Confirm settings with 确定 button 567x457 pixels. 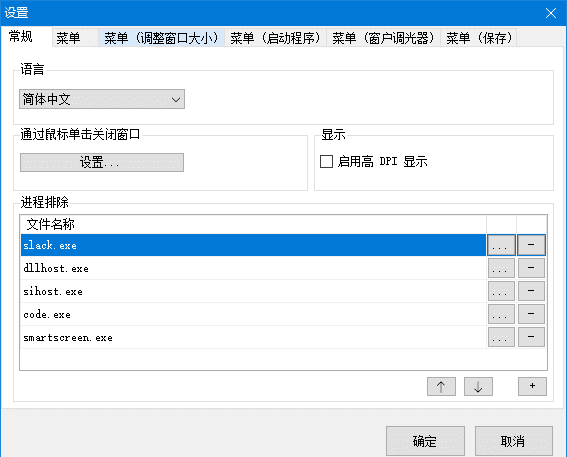[425, 441]
